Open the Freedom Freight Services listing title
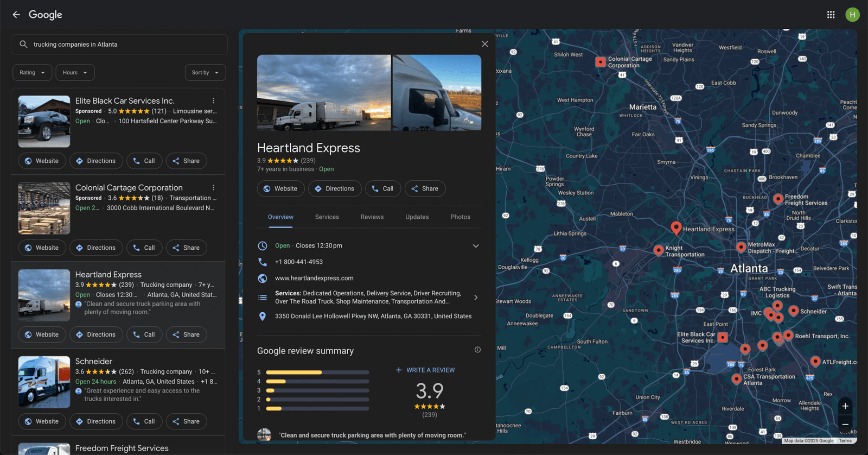This screenshot has height=455, width=868. [x=122, y=448]
